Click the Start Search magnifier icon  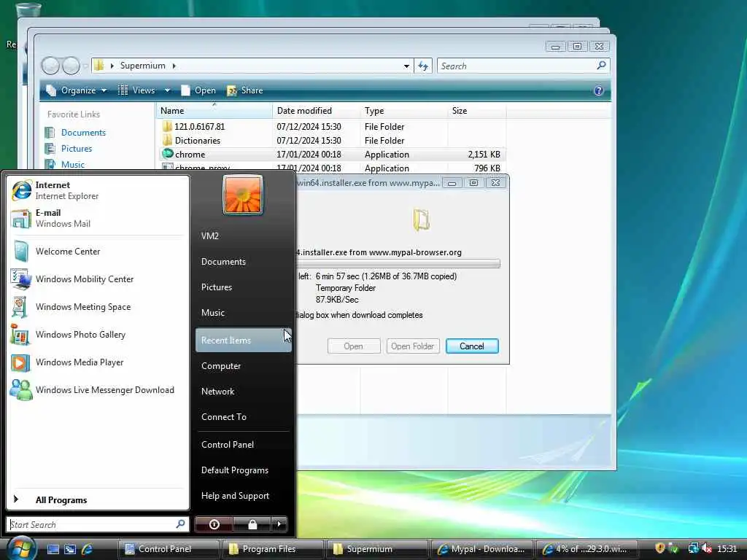click(x=181, y=524)
